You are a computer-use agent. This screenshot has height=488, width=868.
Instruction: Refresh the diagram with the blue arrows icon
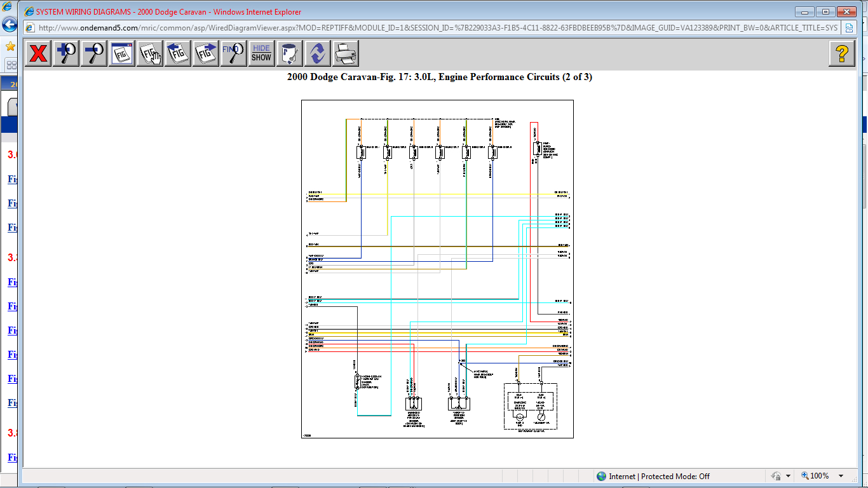click(317, 53)
